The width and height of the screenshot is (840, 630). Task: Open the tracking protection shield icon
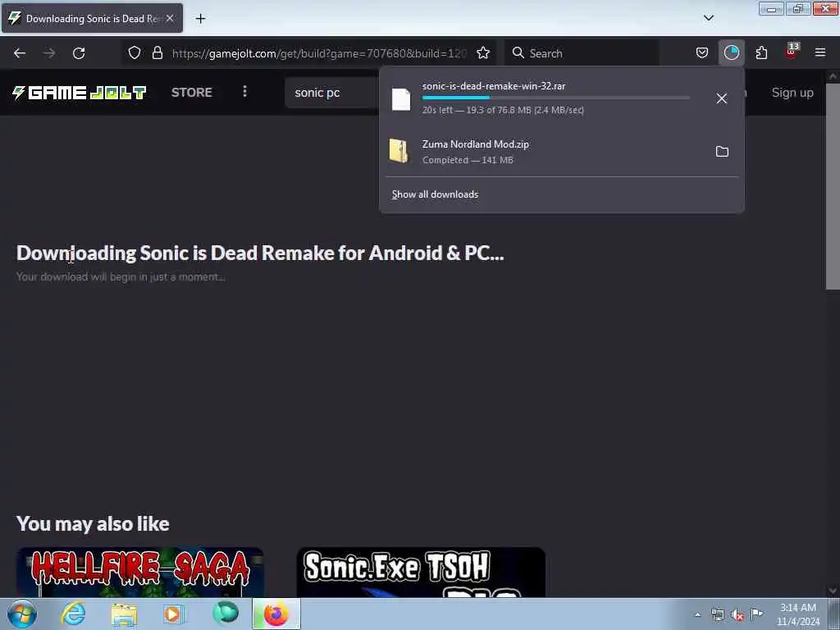(x=135, y=53)
